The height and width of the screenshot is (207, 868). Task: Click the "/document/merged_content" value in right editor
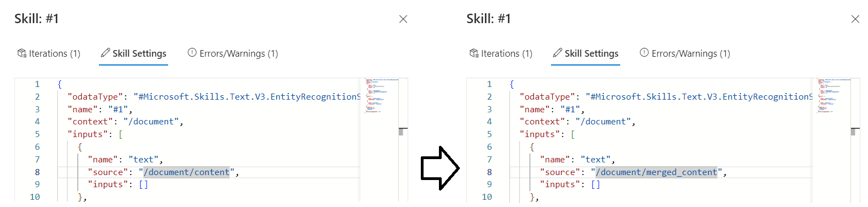(x=656, y=172)
